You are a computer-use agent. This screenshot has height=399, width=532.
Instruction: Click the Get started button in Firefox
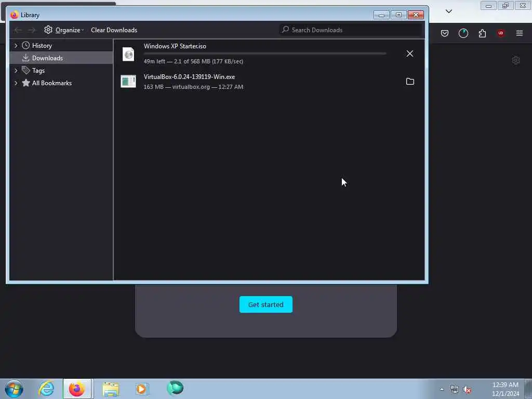tap(265, 304)
